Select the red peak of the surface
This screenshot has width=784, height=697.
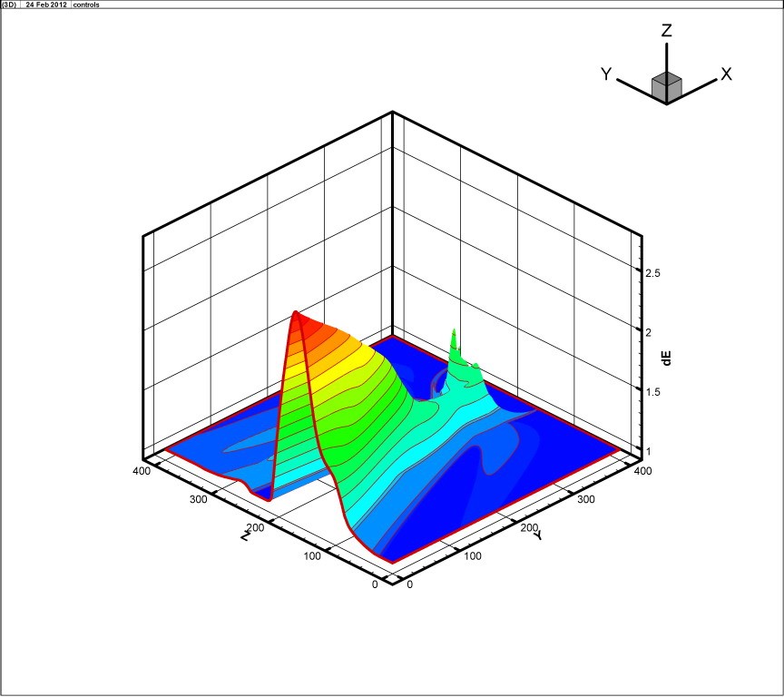click(x=298, y=318)
